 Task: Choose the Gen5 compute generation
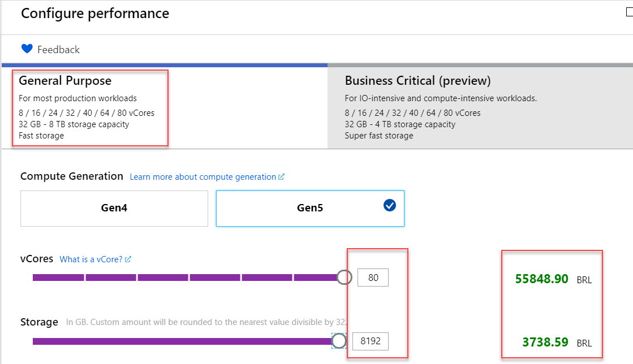point(309,208)
